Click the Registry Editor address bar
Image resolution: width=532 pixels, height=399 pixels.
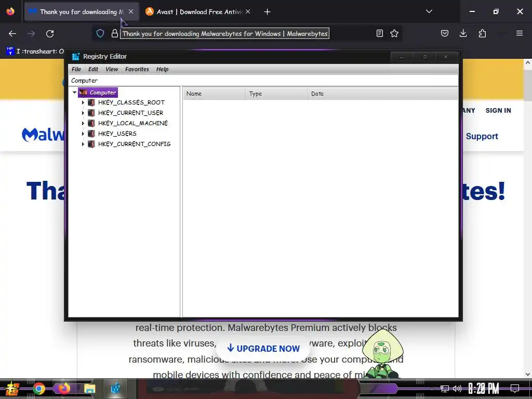(263, 81)
